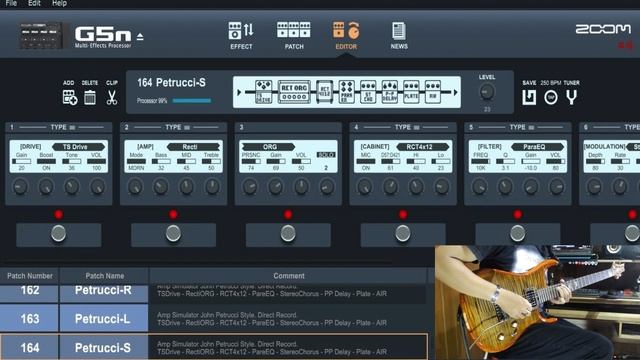Viewport: 640px width, 360px height.
Task: Select RCT 4x12 cabinet in signal chain
Action: [324, 92]
